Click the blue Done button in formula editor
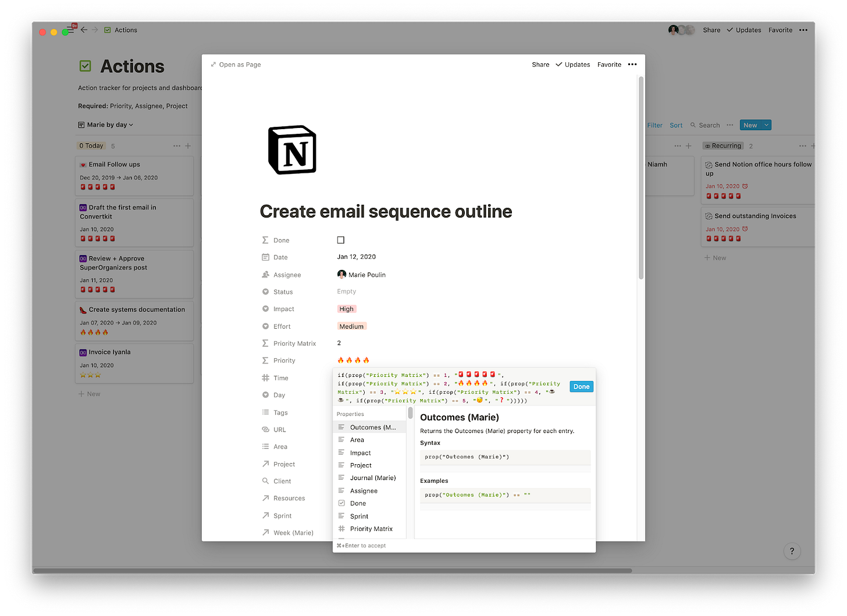 click(x=581, y=387)
